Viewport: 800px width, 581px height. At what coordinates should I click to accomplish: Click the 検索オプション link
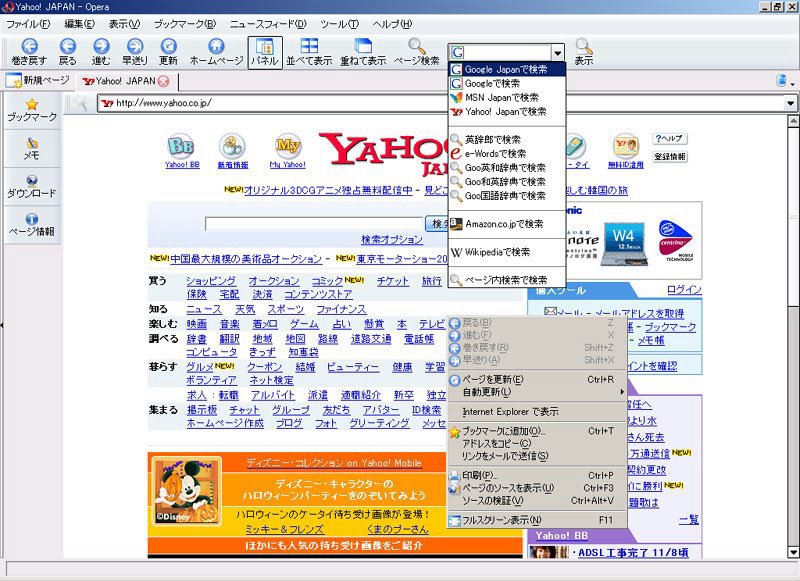tap(392, 239)
